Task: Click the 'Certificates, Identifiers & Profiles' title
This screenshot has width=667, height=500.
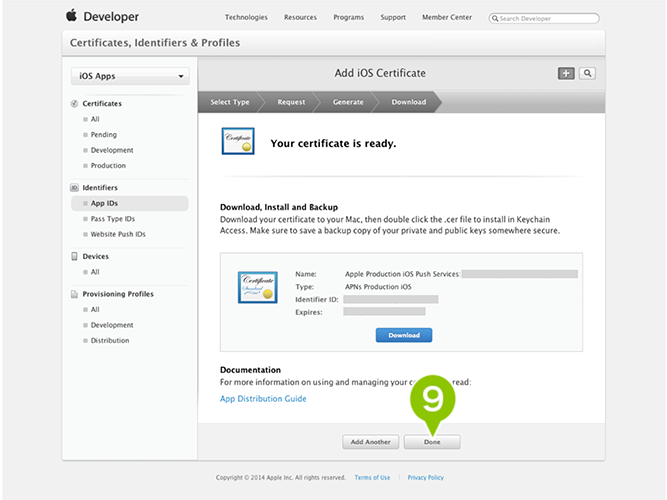Action: (x=155, y=43)
